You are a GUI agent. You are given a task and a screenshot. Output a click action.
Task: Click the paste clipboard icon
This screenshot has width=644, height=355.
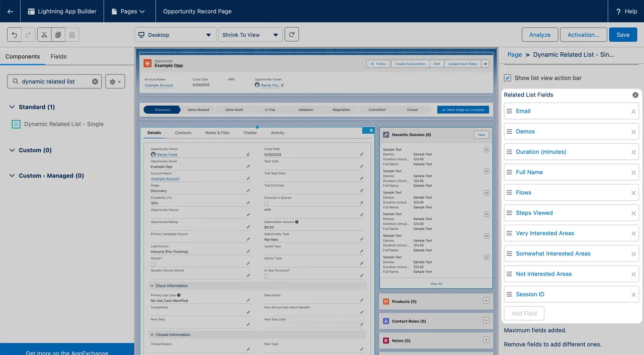(x=72, y=35)
